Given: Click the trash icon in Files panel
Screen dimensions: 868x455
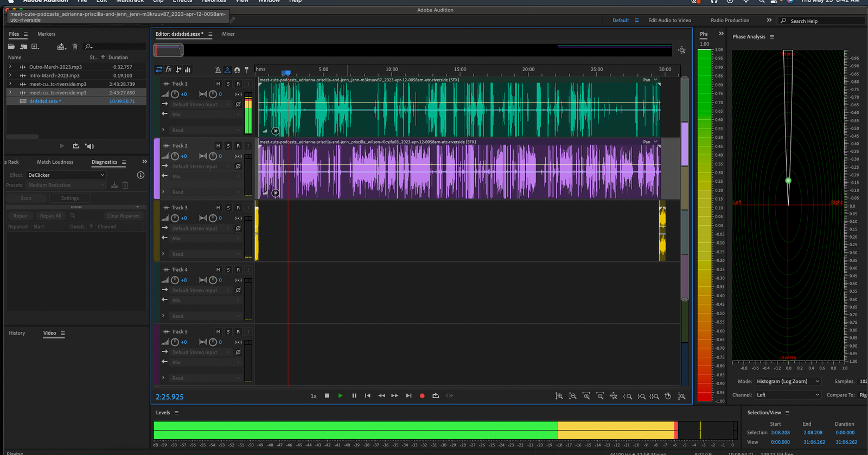Looking at the screenshot, I should pyautogui.click(x=75, y=47).
